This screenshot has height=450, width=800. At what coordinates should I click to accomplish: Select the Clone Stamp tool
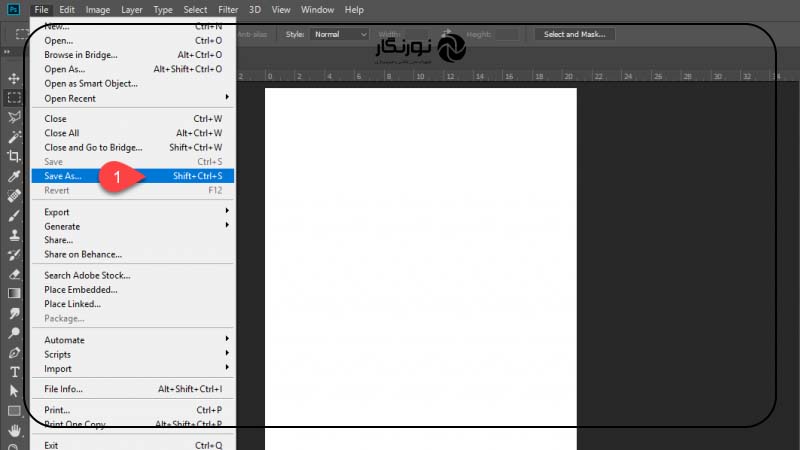click(x=14, y=235)
